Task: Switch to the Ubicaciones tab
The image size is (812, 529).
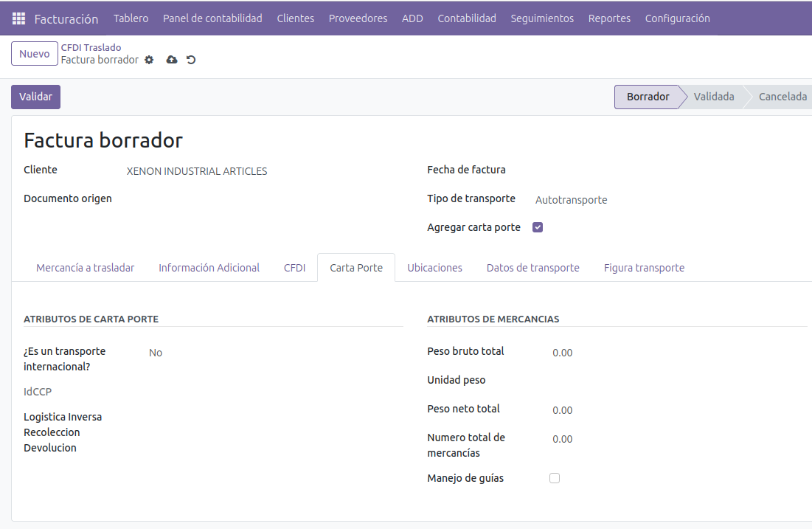Action: (x=434, y=268)
